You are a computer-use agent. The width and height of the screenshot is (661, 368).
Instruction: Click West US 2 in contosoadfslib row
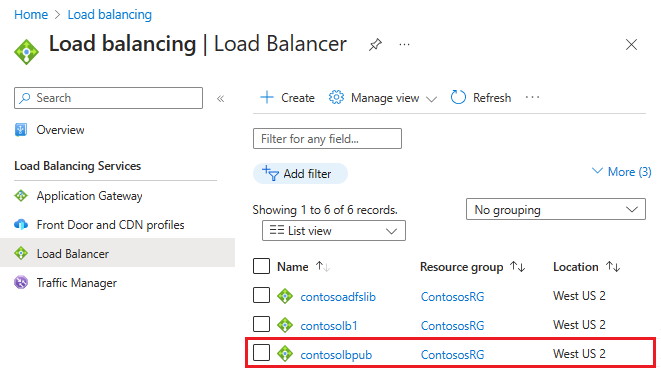coord(579,295)
